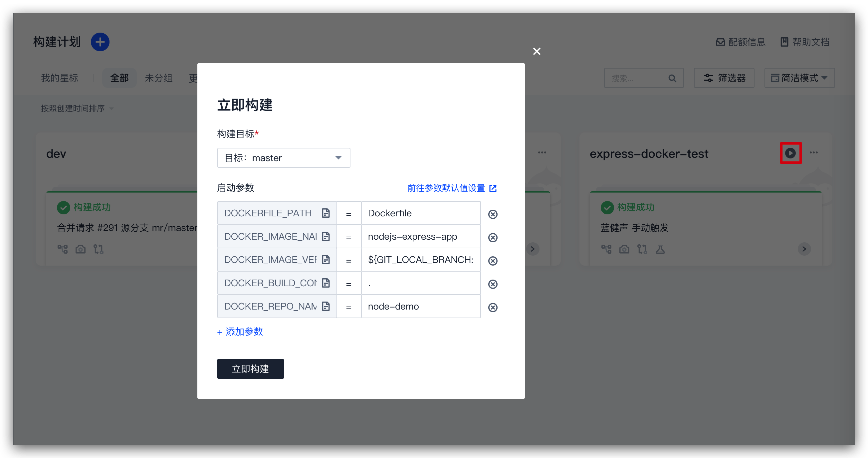868x458 pixels.
Task: Open the 筛选器 filter button
Action: click(724, 78)
